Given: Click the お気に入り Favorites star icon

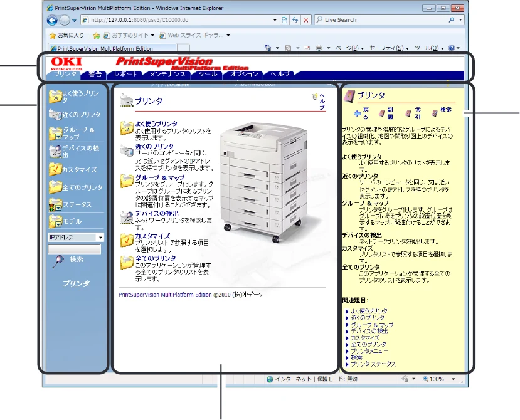Looking at the screenshot, I should pyautogui.click(x=53, y=35).
